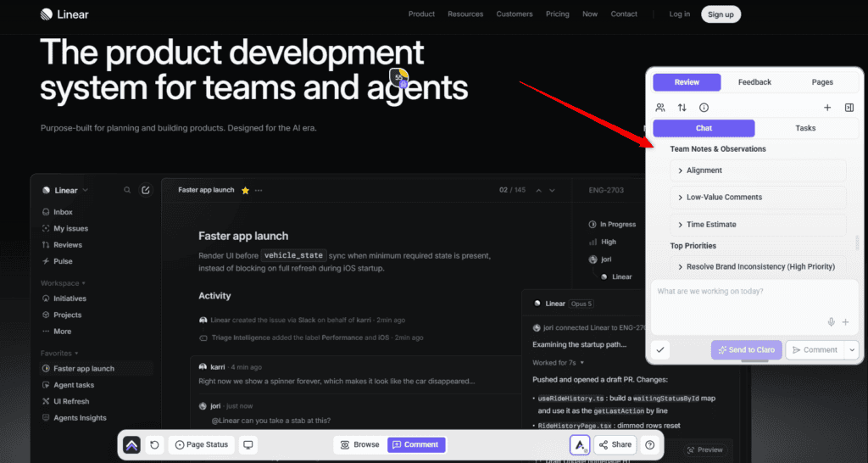Click the search icon in the Linear sidebar
The width and height of the screenshot is (868, 463).
click(x=127, y=190)
